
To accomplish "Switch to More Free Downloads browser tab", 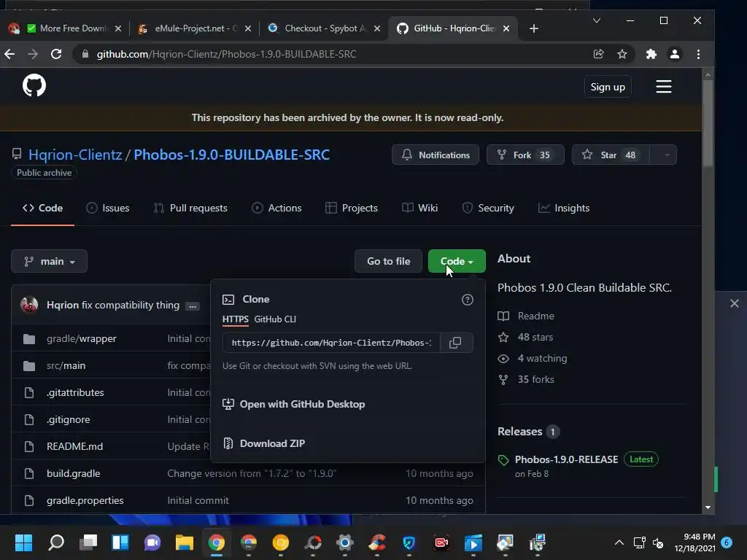I will 66,28.
